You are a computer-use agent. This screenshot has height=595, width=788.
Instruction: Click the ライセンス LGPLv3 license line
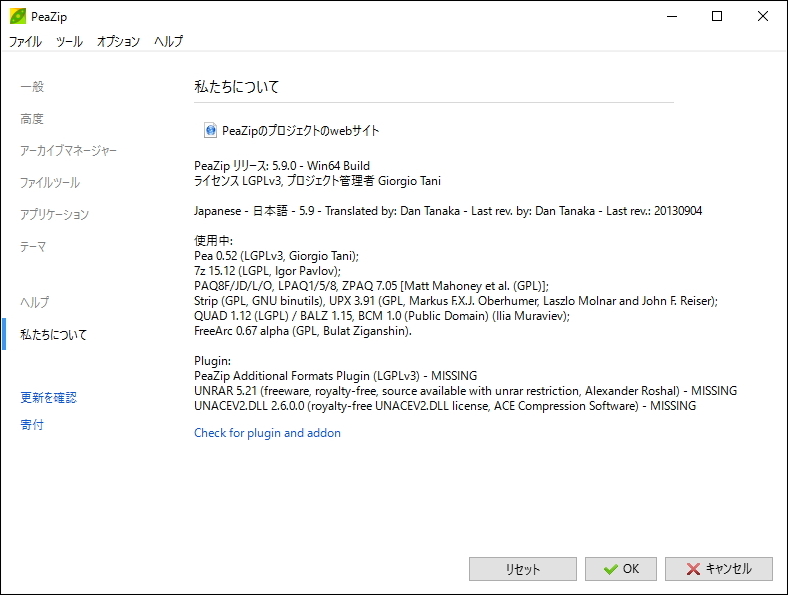pyautogui.click(x=317, y=181)
